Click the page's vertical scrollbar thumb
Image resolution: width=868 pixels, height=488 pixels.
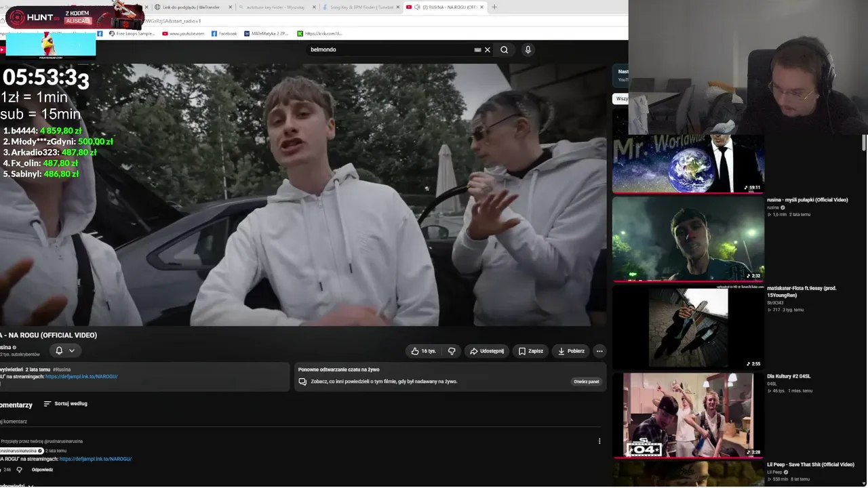coord(864,142)
